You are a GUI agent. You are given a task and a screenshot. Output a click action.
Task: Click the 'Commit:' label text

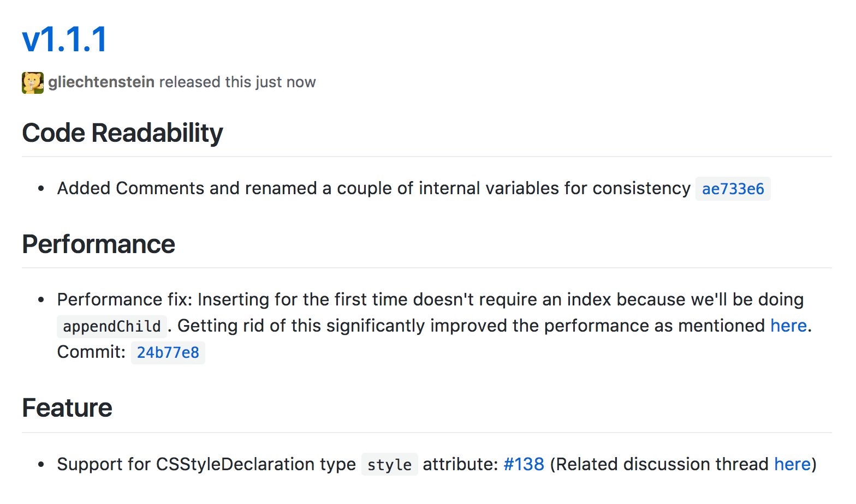pyautogui.click(x=92, y=352)
